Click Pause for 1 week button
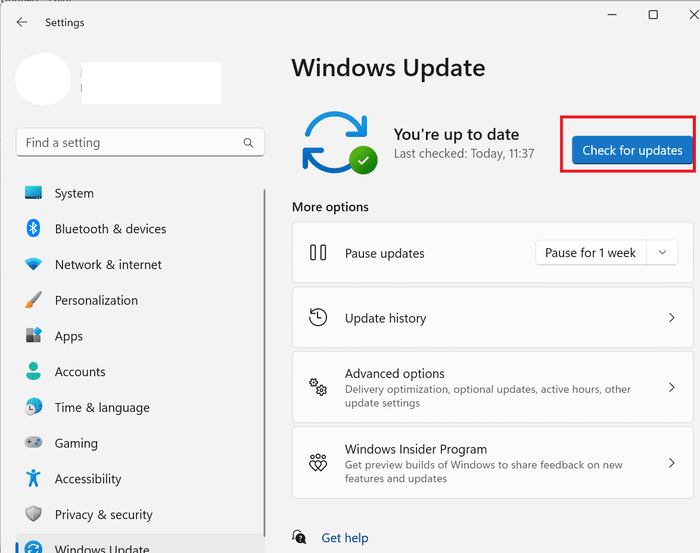Viewport: 700px width, 553px height. 591,253
